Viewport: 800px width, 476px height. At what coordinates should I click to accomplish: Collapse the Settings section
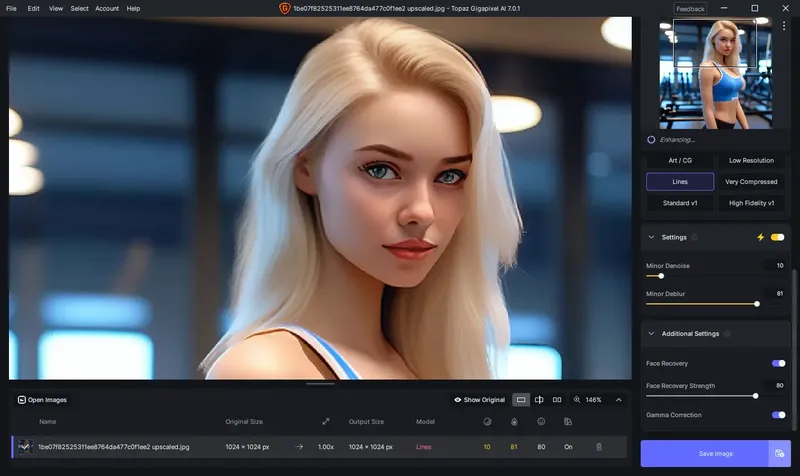pos(651,237)
